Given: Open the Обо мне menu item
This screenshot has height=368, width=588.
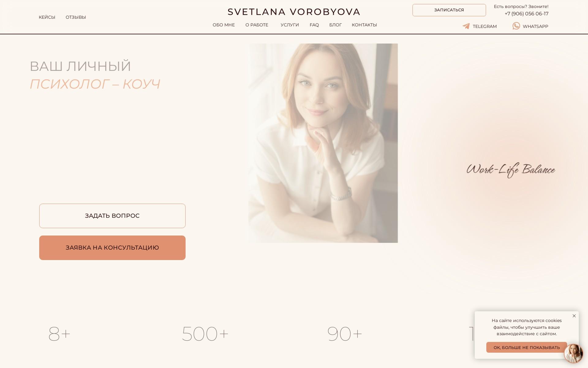Looking at the screenshot, I should pos(224,25).
